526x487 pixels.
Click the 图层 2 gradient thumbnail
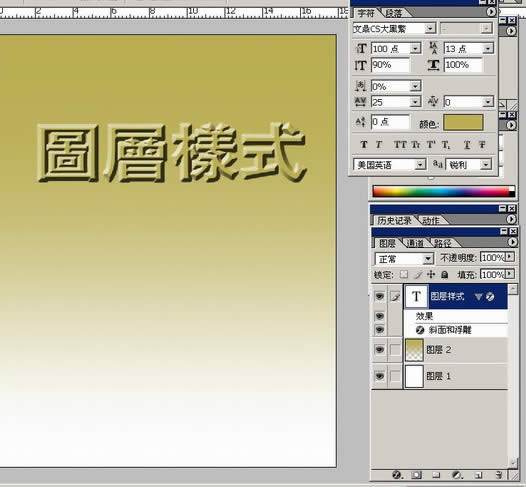[414, 349]
